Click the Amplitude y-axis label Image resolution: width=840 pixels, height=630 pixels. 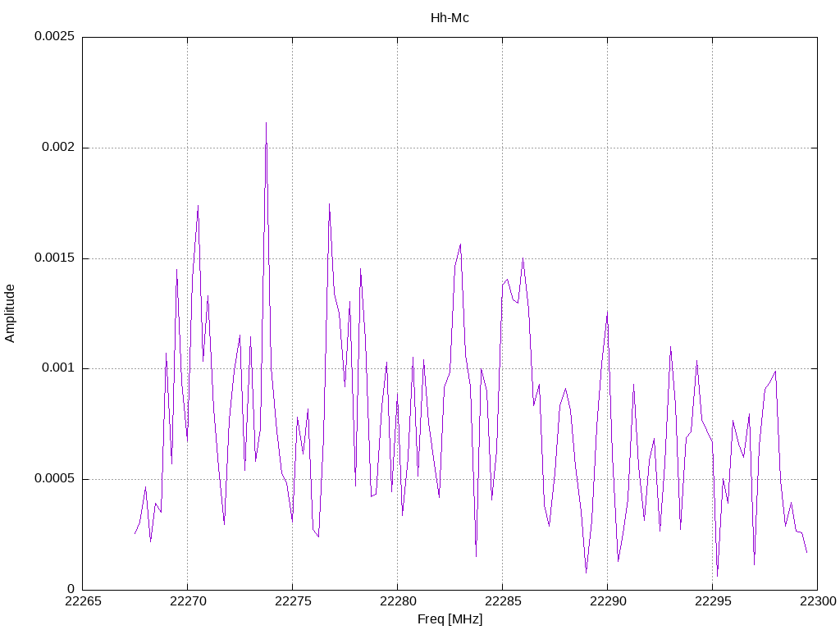tap(10, 313)
